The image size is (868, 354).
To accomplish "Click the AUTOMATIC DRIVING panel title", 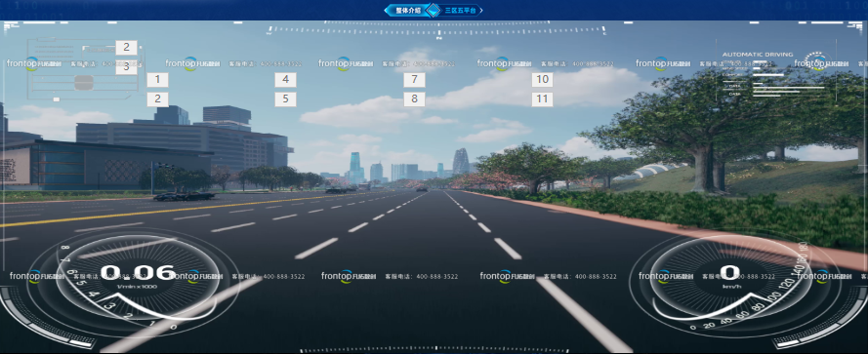I will click(758, 55).
